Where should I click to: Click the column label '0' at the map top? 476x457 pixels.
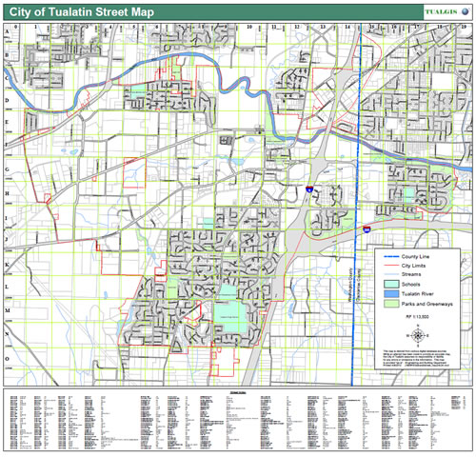[15, 27]
